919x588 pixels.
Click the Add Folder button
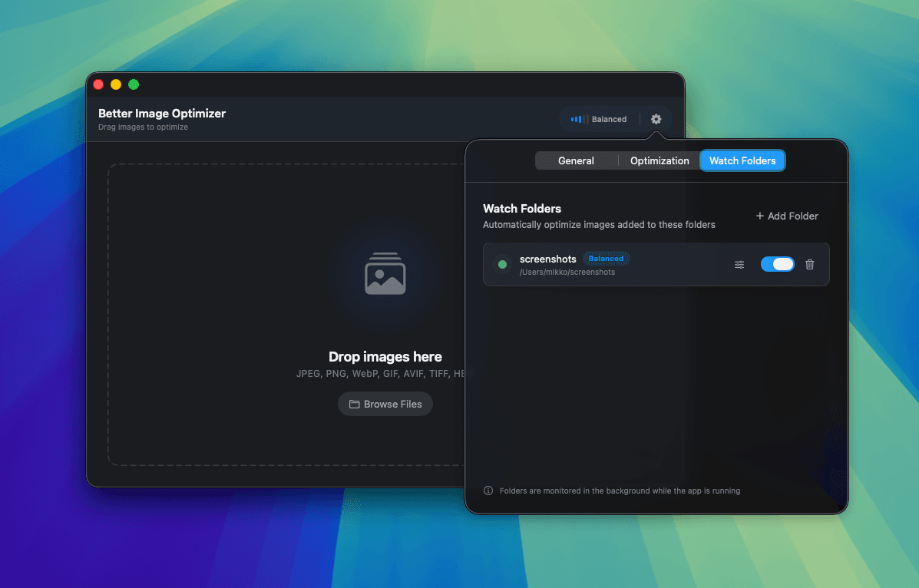786,216
